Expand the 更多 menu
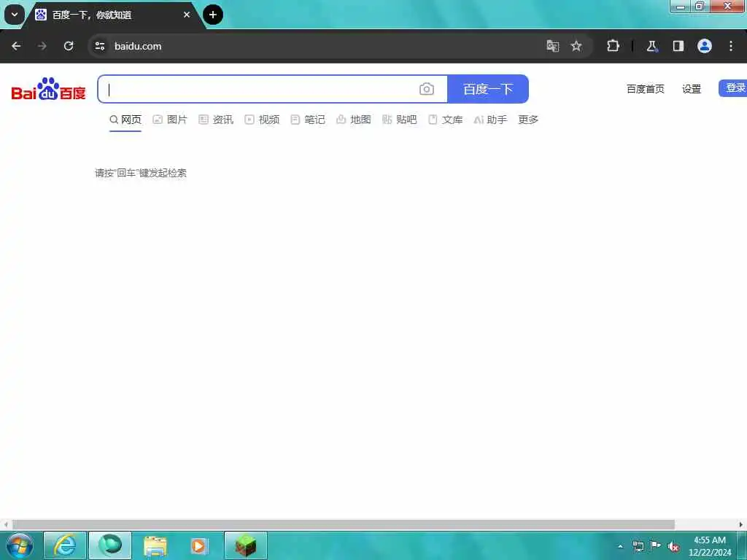747x560 pixels. (x=528, y=120)
